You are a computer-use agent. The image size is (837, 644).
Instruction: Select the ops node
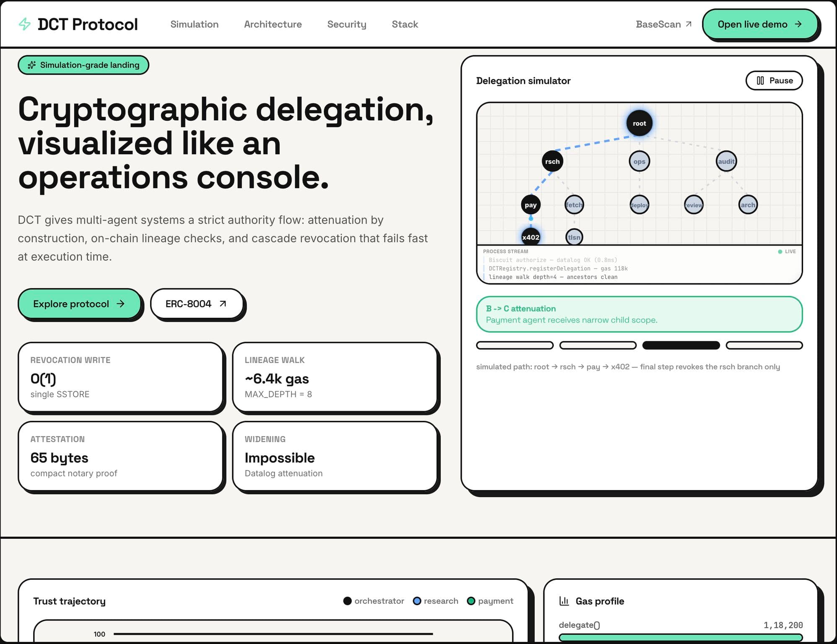pos(639,161)
